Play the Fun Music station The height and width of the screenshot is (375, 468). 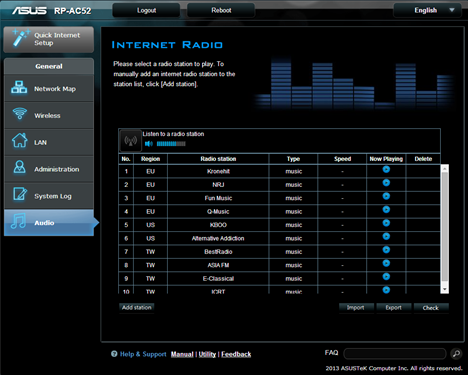coord(386,196)
